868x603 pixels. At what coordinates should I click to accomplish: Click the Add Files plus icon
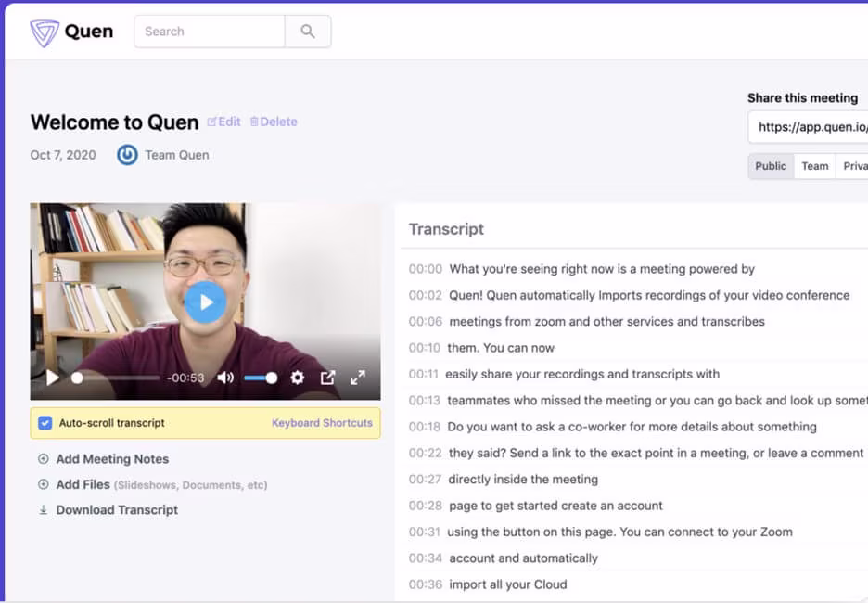pos(44,484)
